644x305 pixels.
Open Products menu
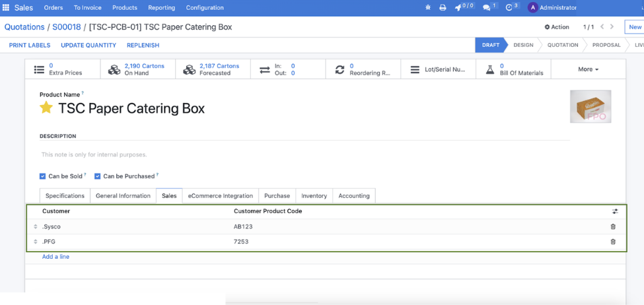point(125,8)
